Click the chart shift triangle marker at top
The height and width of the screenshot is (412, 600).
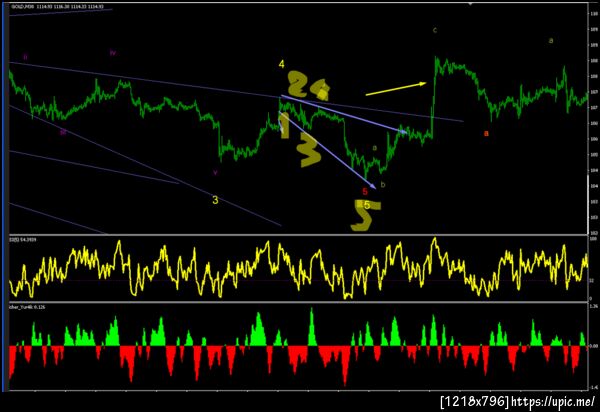tap(471, 4)
